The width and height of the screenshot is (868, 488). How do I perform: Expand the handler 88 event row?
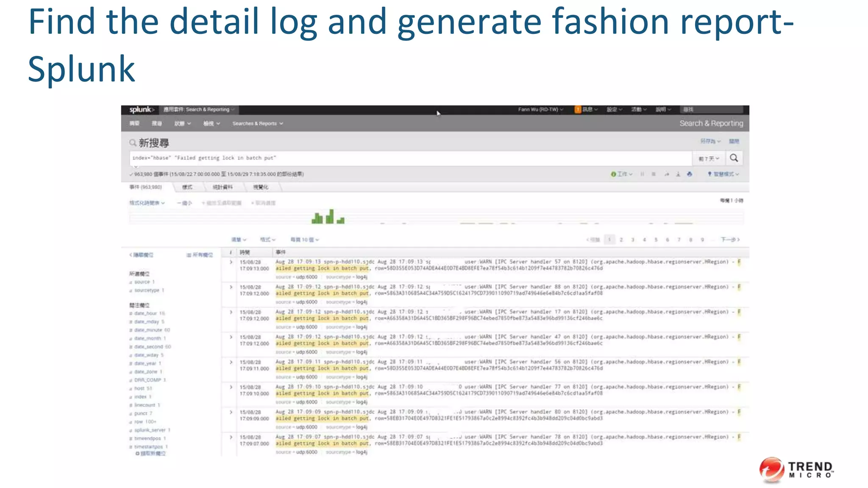tap(231, 287)
